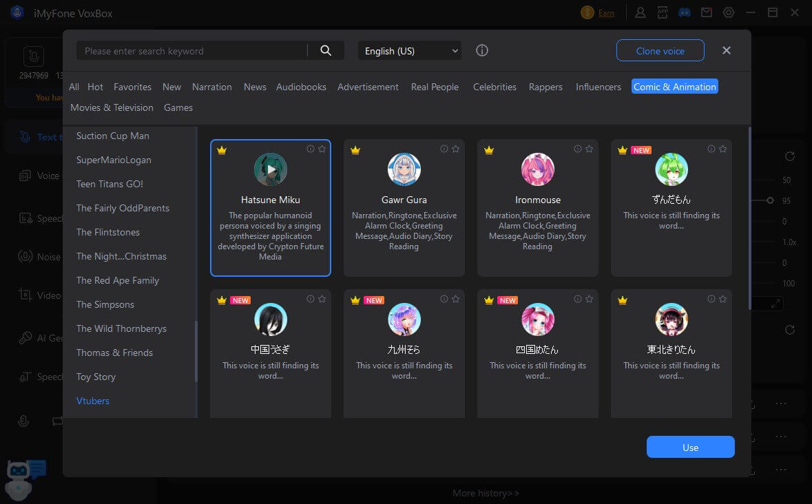Image resolution: width=812 pixels, height=504 pixels.
Task: Click the Earn link in title bar
Action: click(x=606, y=14)
